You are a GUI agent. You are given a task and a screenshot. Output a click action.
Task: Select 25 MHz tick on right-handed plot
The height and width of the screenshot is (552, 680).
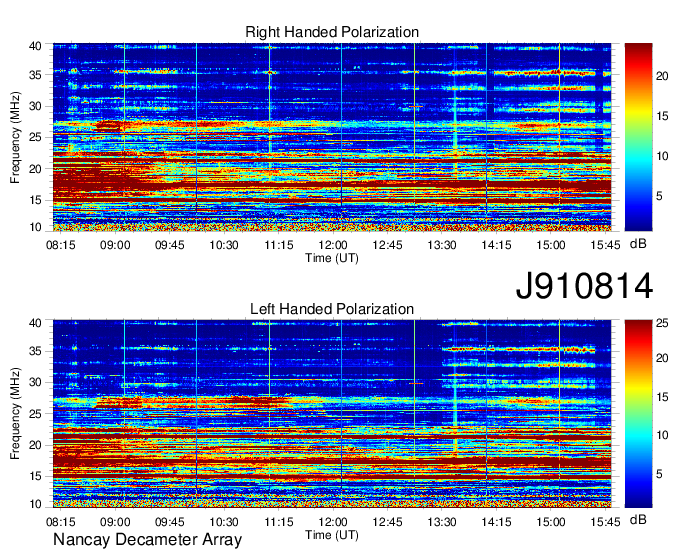click(36, 137)
